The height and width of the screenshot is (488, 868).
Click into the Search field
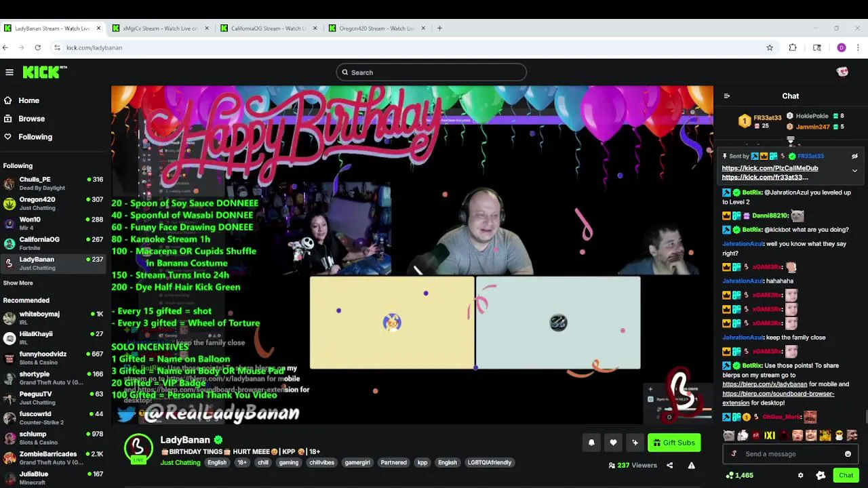(431, 73)
